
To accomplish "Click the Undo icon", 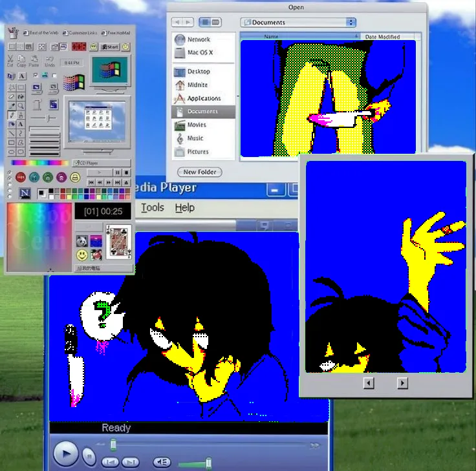I will (x=50, y=59).
